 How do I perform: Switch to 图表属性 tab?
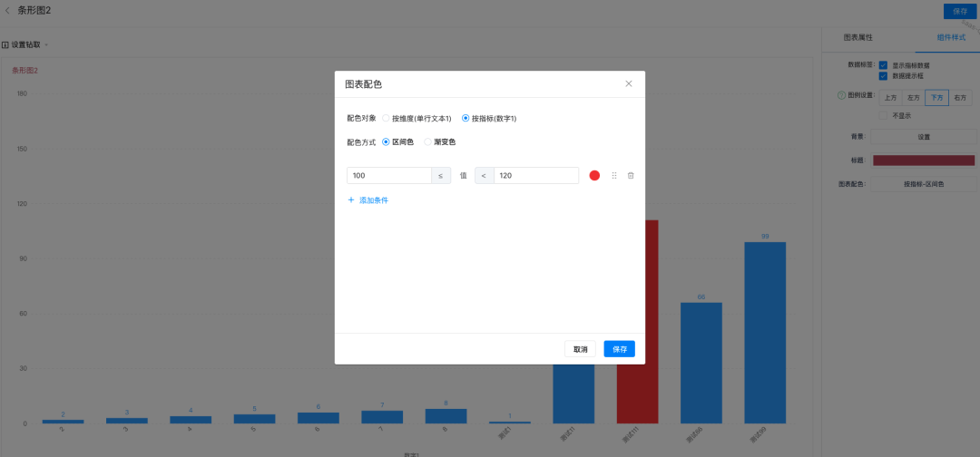coord(858,37)
